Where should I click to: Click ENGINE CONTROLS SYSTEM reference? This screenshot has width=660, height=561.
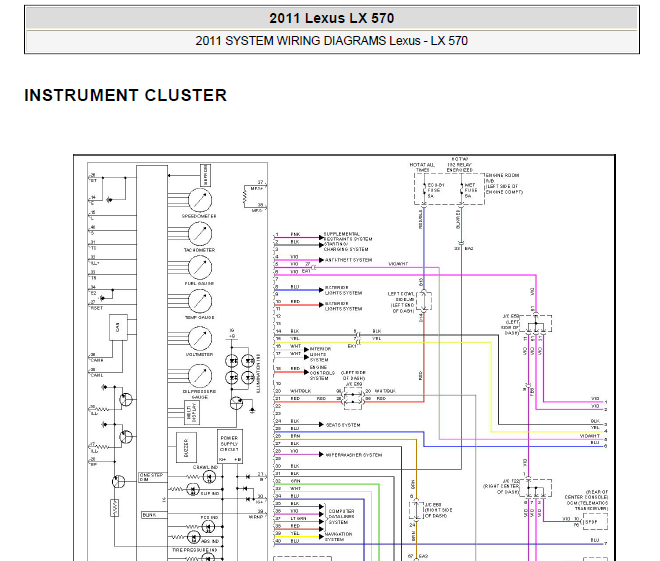pyautogui.click(x=322, y=373)
